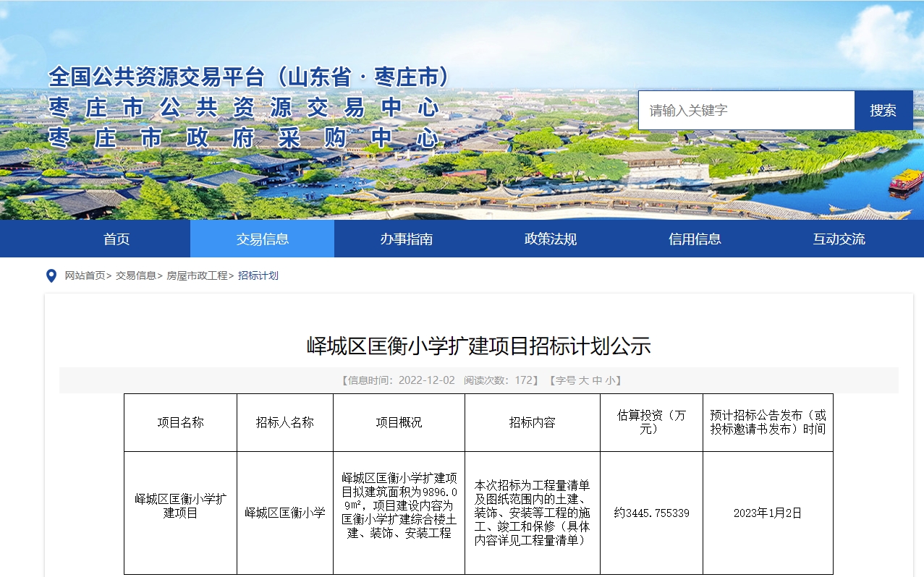Open the 办事指南 navigation tab
Viewport: 924px width, 577px height.
[x=406, y=239]
